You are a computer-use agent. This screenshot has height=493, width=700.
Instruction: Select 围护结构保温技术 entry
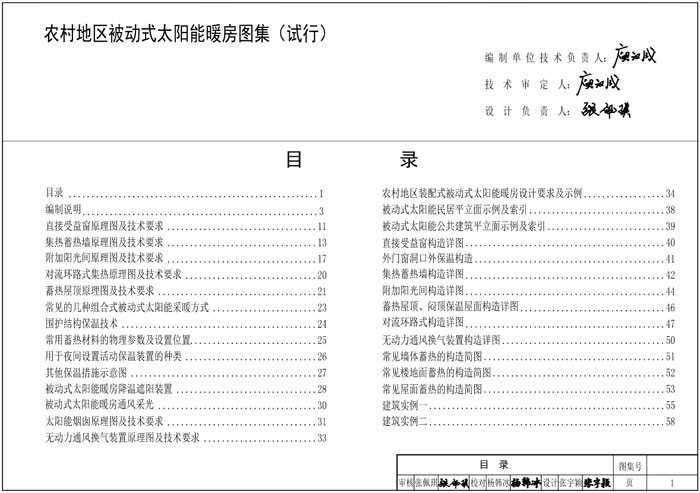pyautogui.click(x=186, y=324)
